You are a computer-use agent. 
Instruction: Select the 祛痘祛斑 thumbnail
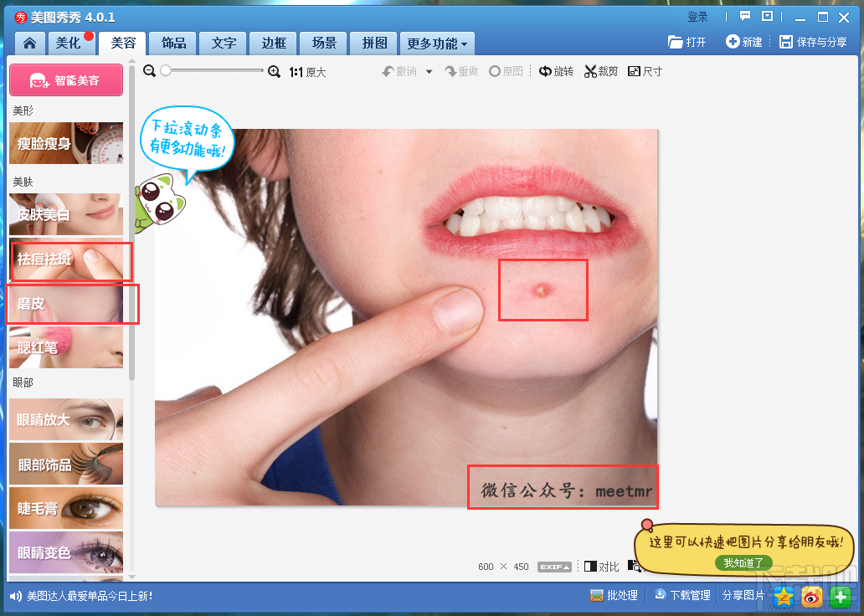point(66,259)
